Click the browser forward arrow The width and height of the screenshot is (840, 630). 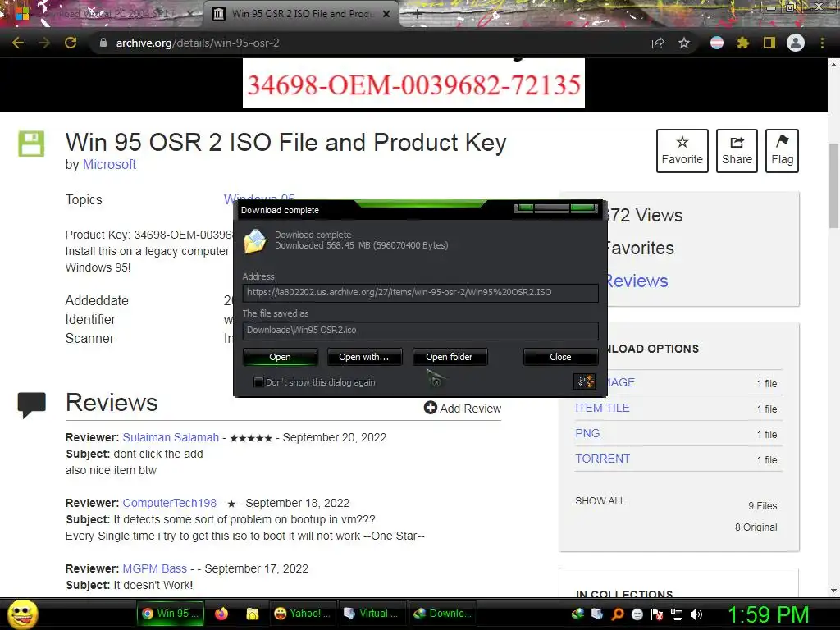click(44, 43)
